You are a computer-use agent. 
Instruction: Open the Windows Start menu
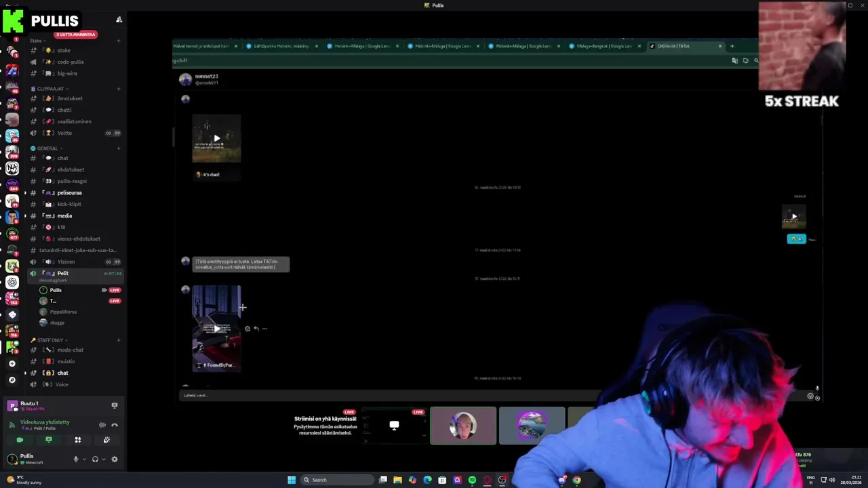tap(292, 480)
